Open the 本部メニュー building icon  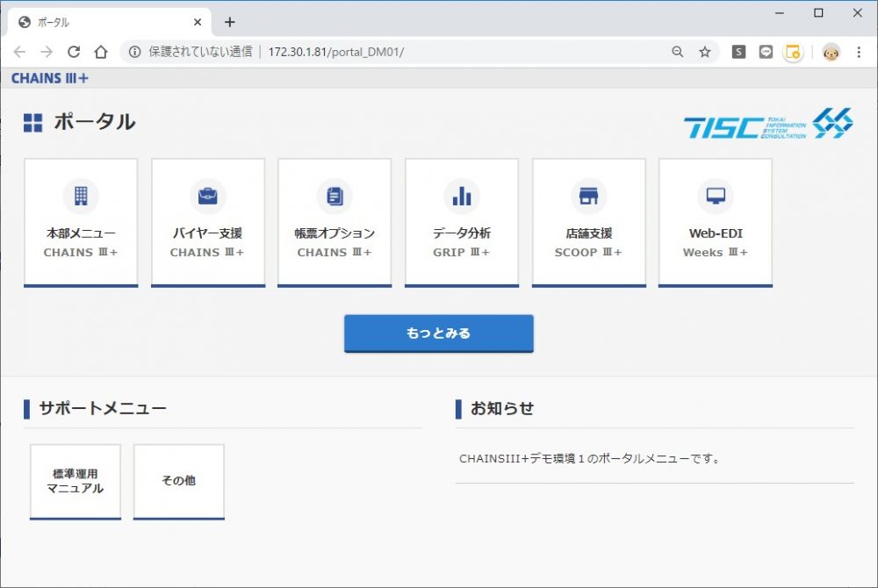(x=81, y=196)
